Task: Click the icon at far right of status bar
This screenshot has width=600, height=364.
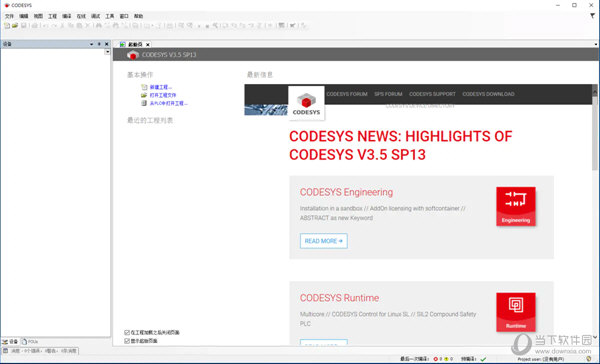Action: (x=589, y=359)
